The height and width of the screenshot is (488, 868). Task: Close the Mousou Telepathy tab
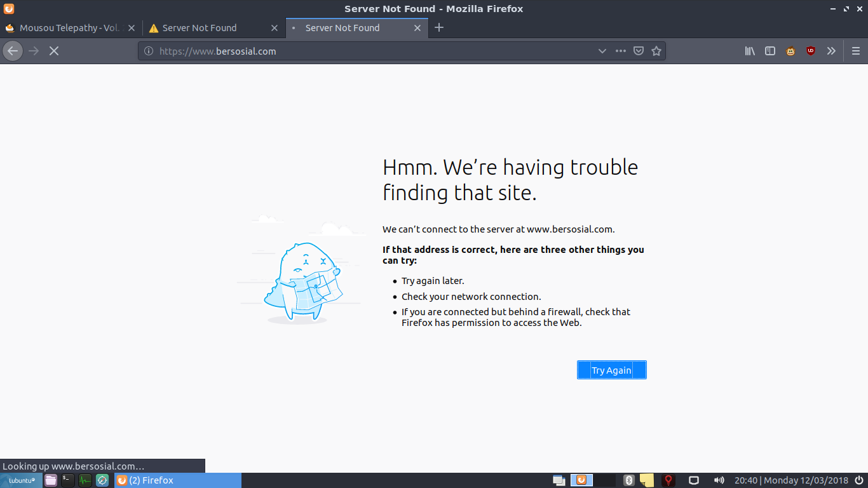coord(132,28)
